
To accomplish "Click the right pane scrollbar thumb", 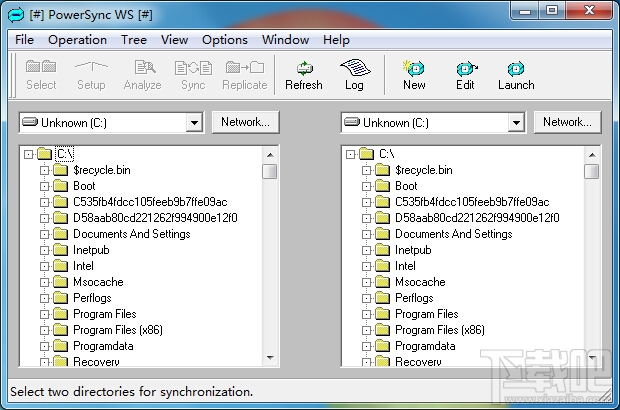I will (x=592, y=171).
